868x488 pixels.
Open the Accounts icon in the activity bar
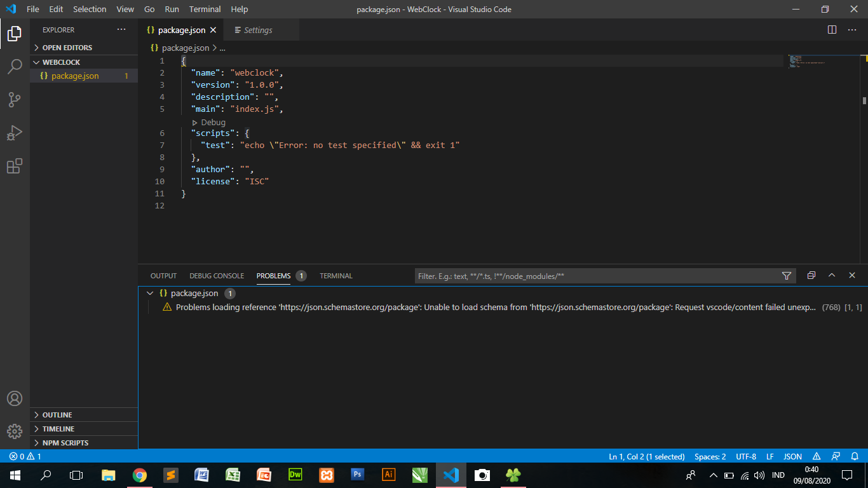point(15,399)
